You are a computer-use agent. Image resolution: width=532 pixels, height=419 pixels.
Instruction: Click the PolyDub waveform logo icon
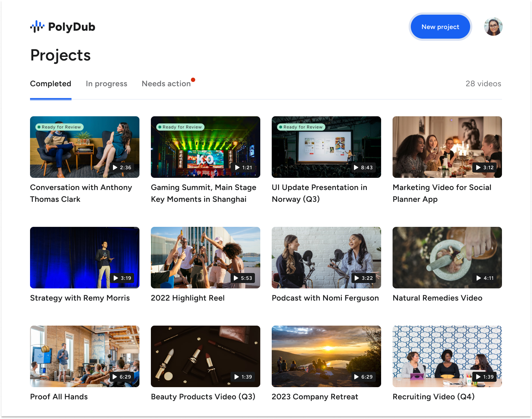(37, 26)
